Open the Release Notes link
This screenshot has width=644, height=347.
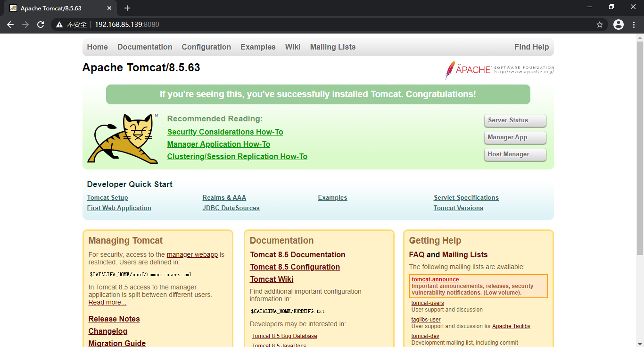click(x=114, y=319)
